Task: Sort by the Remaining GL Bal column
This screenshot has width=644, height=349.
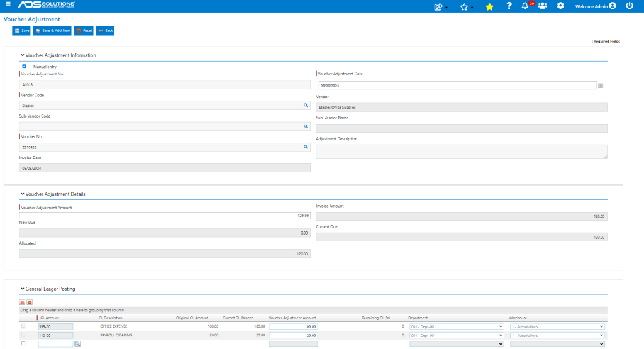Action: [376, 318]
